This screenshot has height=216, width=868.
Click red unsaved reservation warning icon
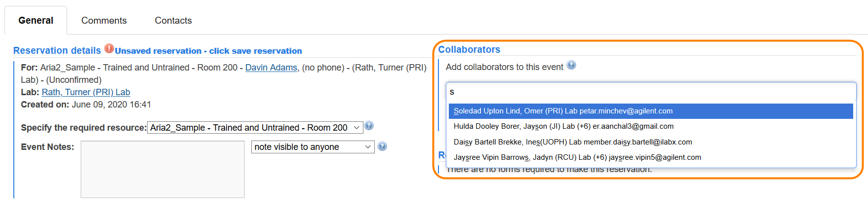coord(109,49)
